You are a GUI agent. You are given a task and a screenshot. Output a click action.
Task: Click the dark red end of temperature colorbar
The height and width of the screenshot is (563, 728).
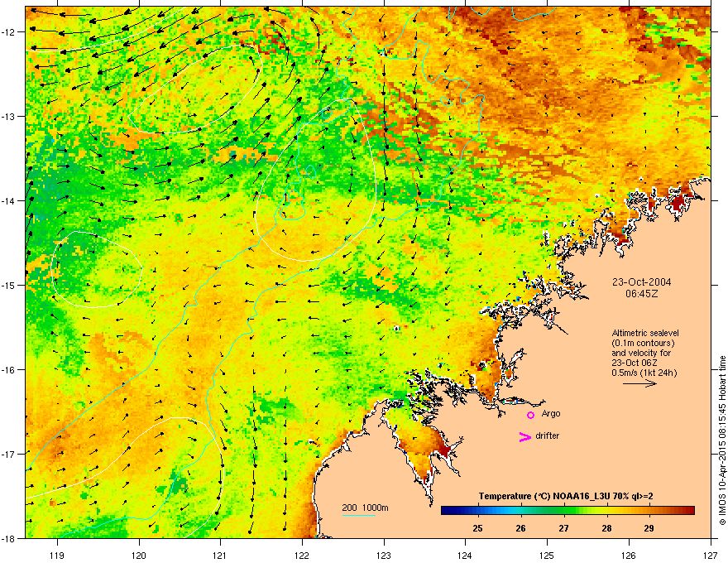point(689,511)
